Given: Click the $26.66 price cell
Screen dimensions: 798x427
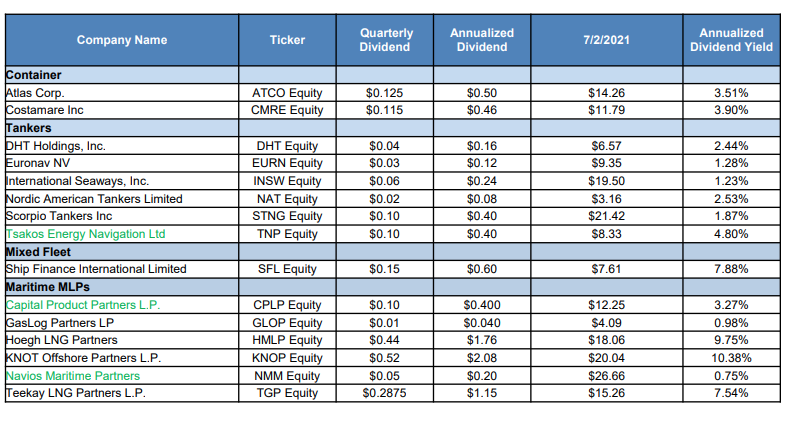Looking at the screenshot, I should coord(607,375).
